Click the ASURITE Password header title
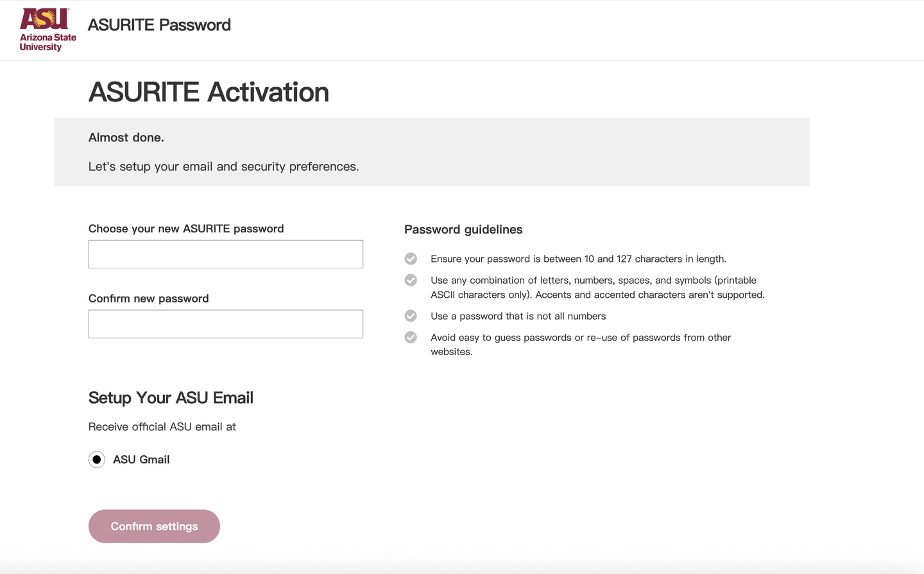 click(159, 25)
